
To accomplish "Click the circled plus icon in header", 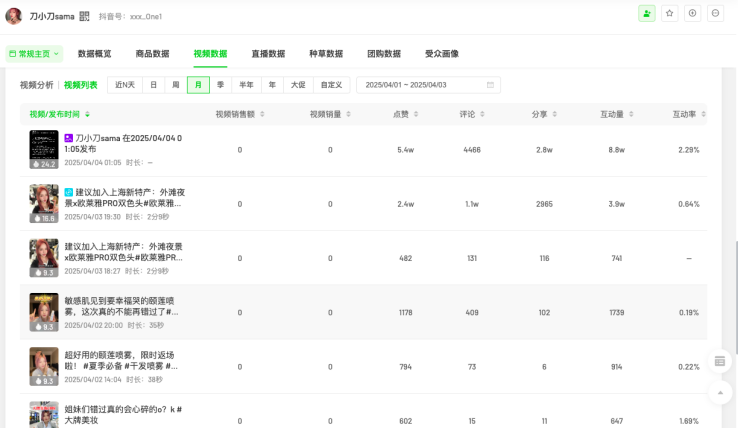I will pos(692,13).
